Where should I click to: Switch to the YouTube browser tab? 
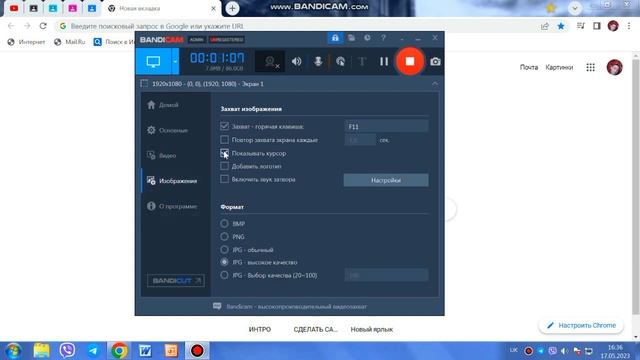(14, 8)
